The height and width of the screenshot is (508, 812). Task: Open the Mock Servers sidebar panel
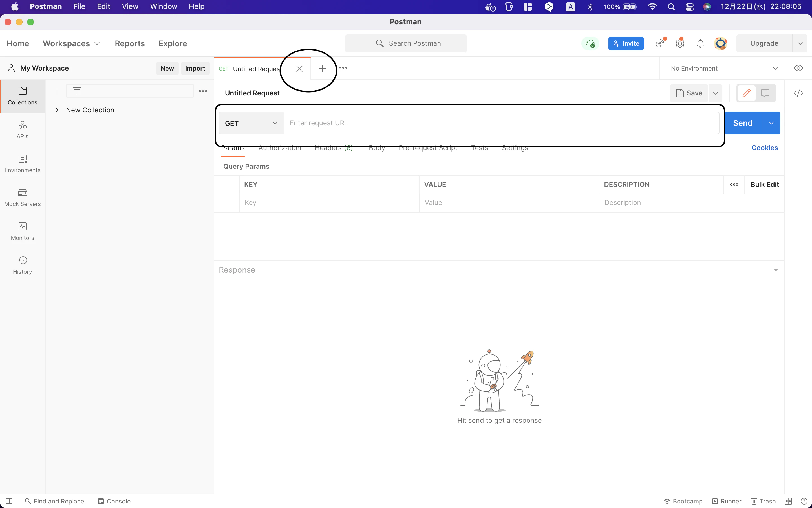[23, 198]
